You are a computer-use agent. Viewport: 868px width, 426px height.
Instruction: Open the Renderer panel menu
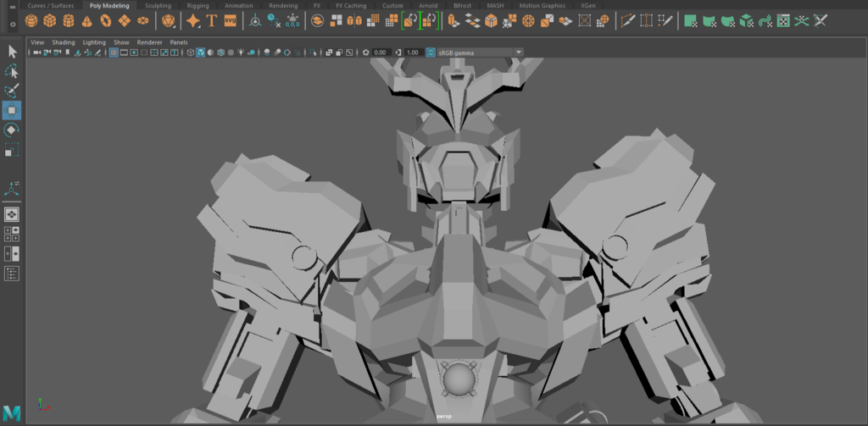point(149,42)
